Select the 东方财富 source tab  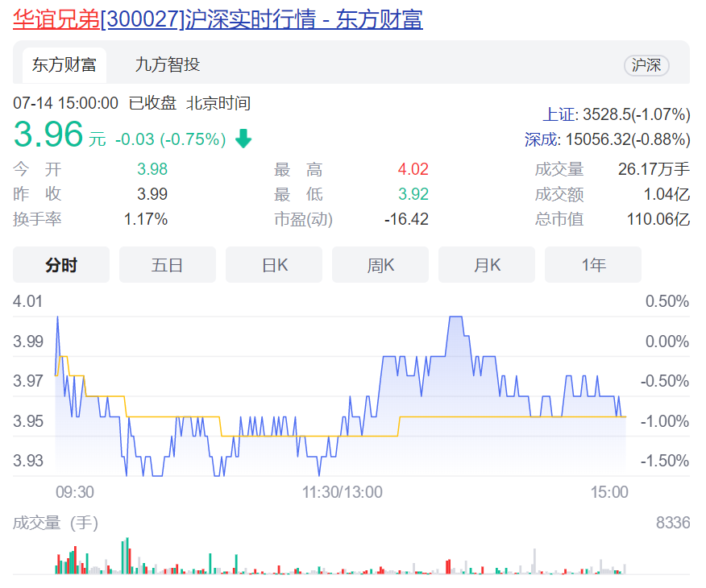click(x=64, y=64)
